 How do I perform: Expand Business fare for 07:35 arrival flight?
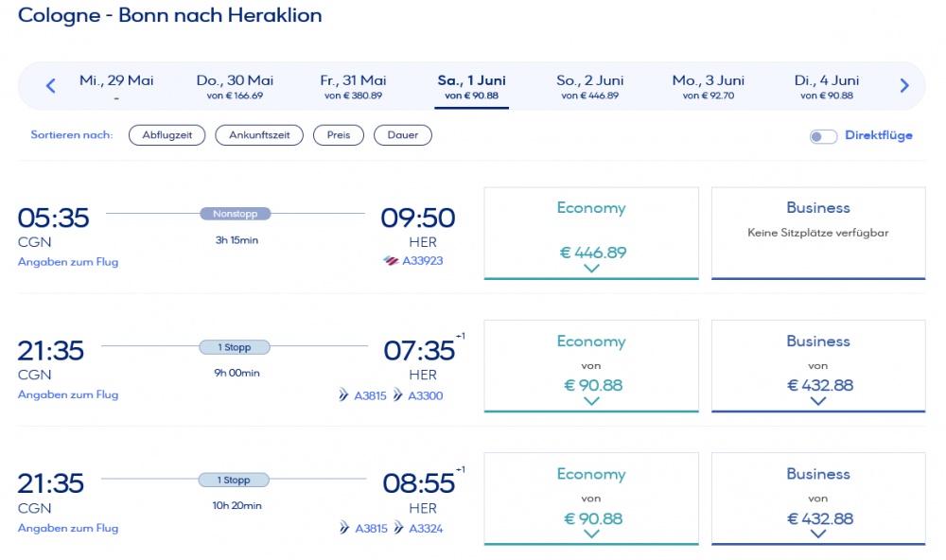click(x=818, y=400)
